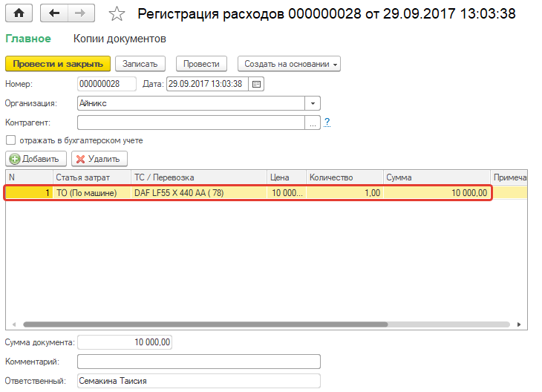Open the help question mark link
542x392 pixels.
327,122
